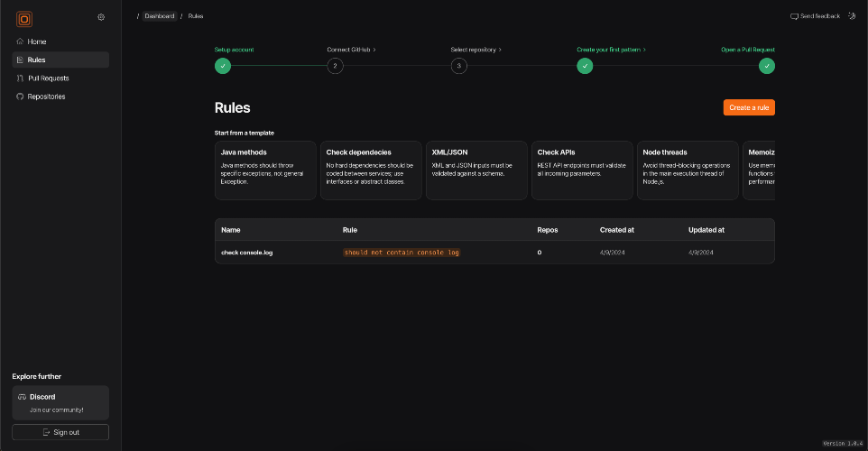The height and width of the screenshot is (451, 868).
Task: Toggle the dark mode theme icon
Action: point(852,16)
